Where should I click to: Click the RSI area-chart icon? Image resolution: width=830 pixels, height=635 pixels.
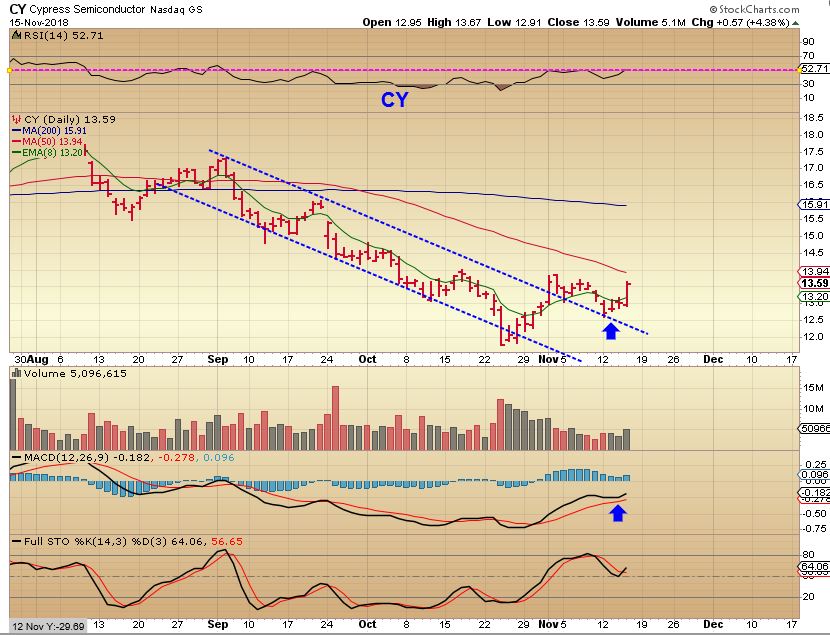16,35
